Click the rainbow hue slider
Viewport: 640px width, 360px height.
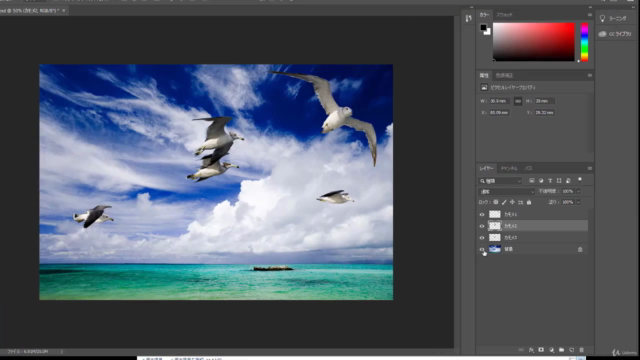584,42
